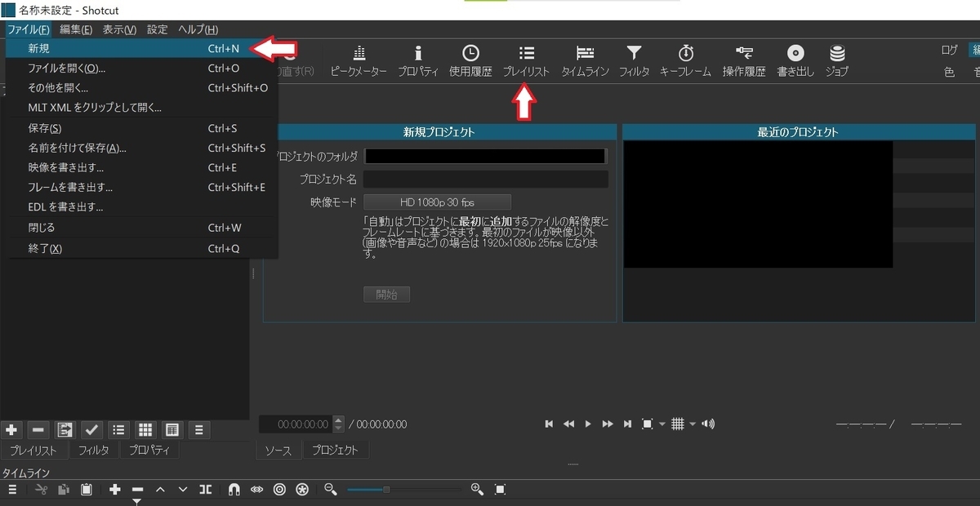Select the split clip tool in timeline toolbar
The height and width of the screenshot is (506, 980).
tap(206, 490)
